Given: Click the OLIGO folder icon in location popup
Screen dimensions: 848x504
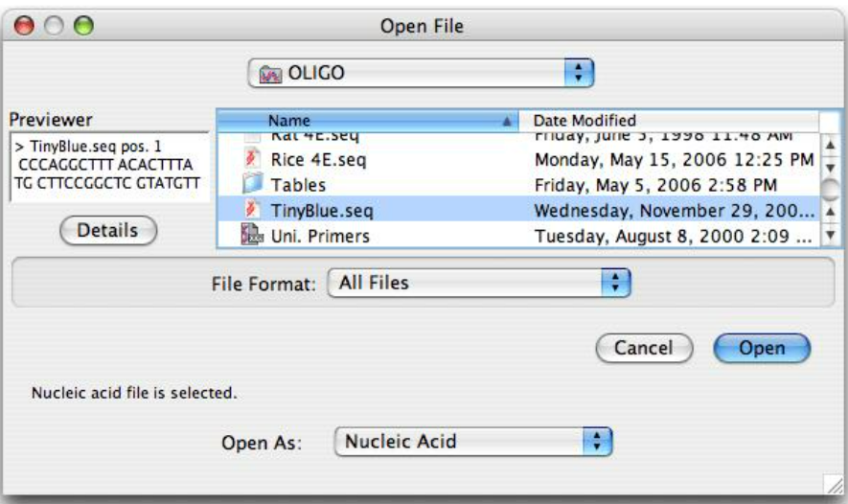Looking at the screenshot, I should (270, 74).
